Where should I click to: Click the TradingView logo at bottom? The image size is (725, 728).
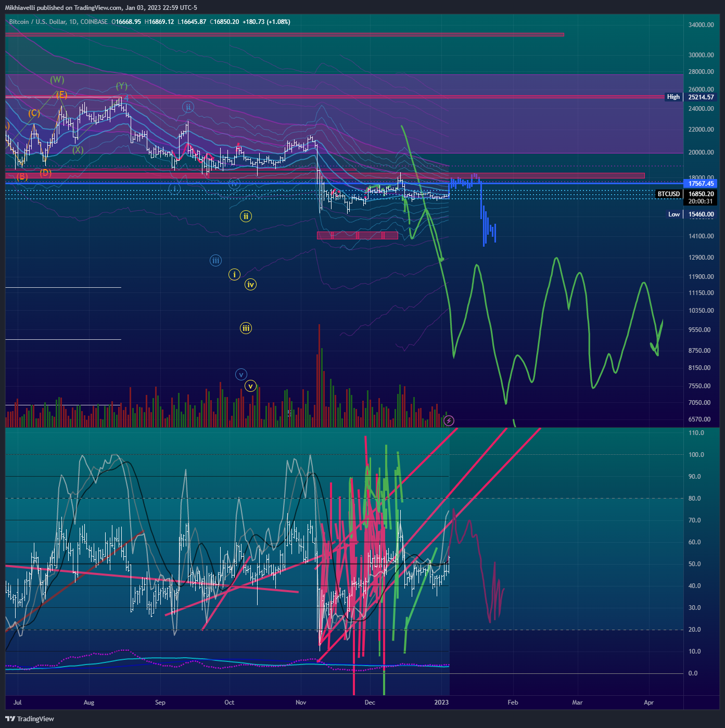point(30,719)
